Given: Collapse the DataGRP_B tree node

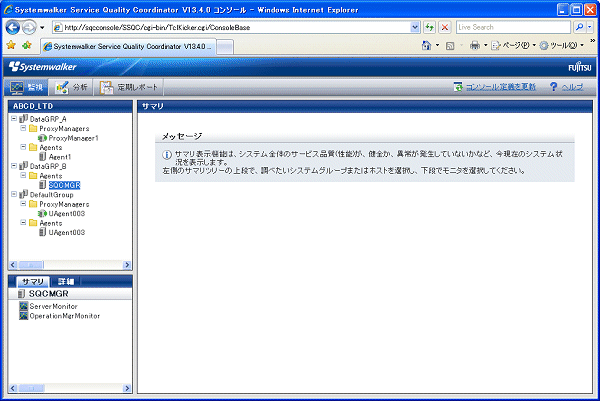Looking at the screenshot, I should 14,166.
